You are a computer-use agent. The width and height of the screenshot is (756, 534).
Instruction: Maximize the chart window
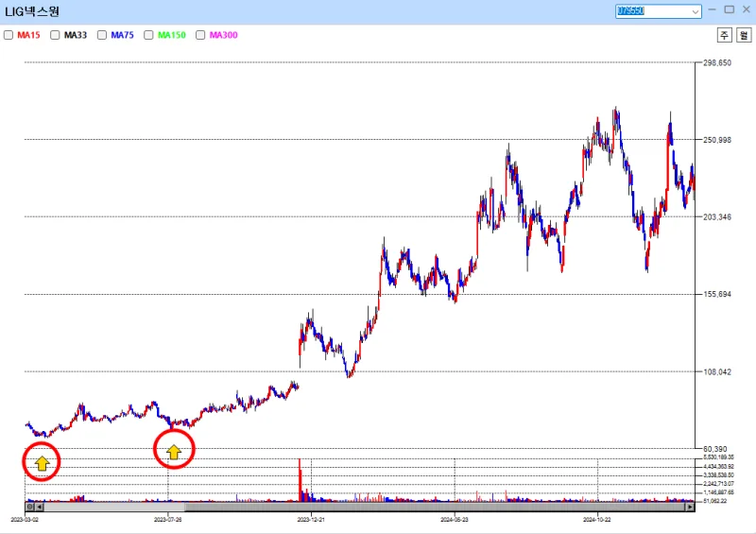pos(729,9)
